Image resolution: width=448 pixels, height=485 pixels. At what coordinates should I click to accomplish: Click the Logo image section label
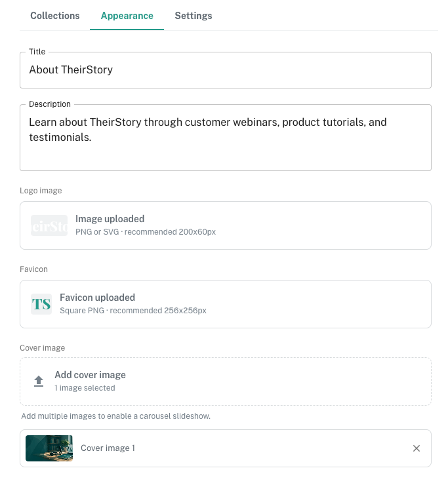[41, 191]
